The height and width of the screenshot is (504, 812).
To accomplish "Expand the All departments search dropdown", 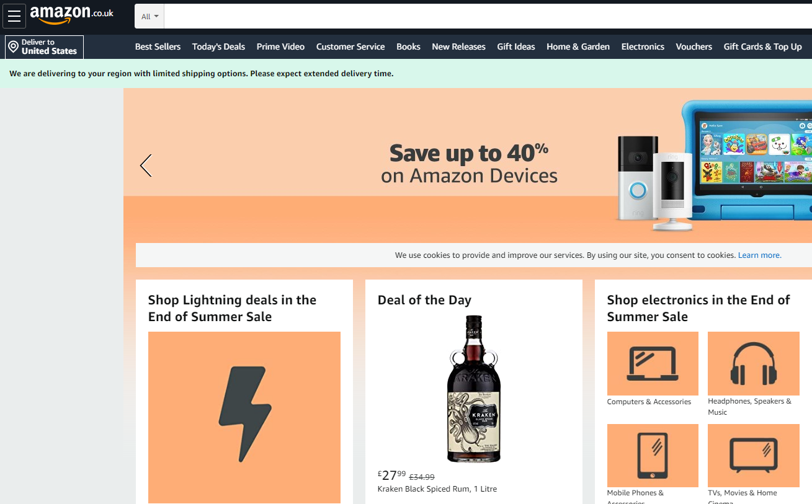I will coord(149,17).
